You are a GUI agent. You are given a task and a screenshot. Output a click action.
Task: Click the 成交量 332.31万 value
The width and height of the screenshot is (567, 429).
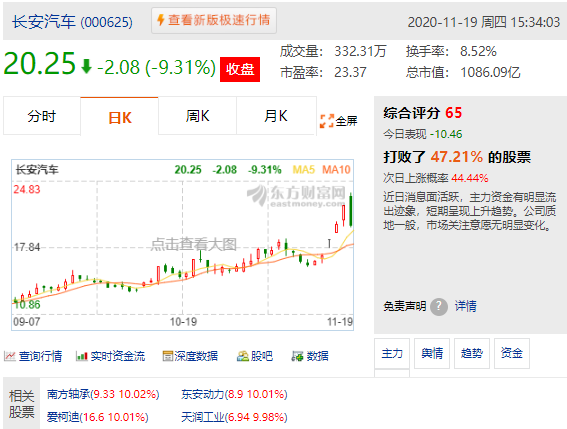point(333,51)
